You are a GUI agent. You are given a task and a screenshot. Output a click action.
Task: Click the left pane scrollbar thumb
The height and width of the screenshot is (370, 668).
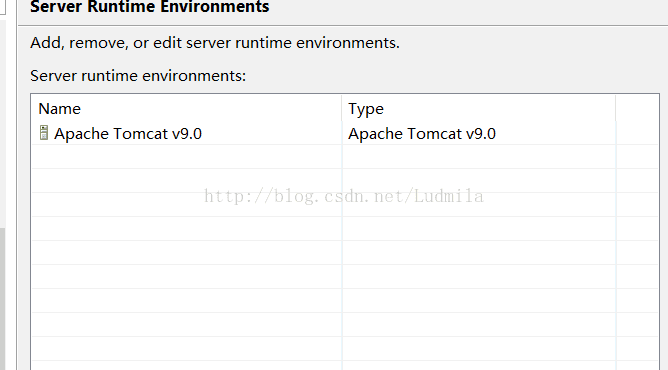point(3,299)
